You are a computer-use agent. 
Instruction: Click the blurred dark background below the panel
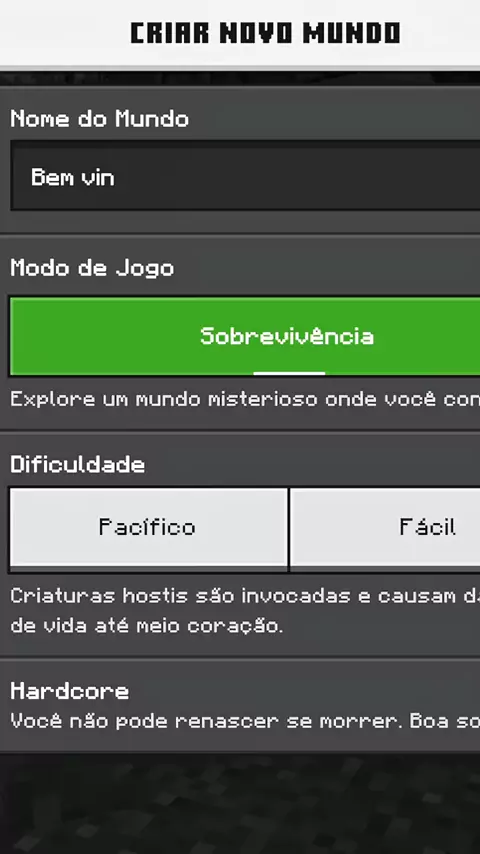click(240, 803)
